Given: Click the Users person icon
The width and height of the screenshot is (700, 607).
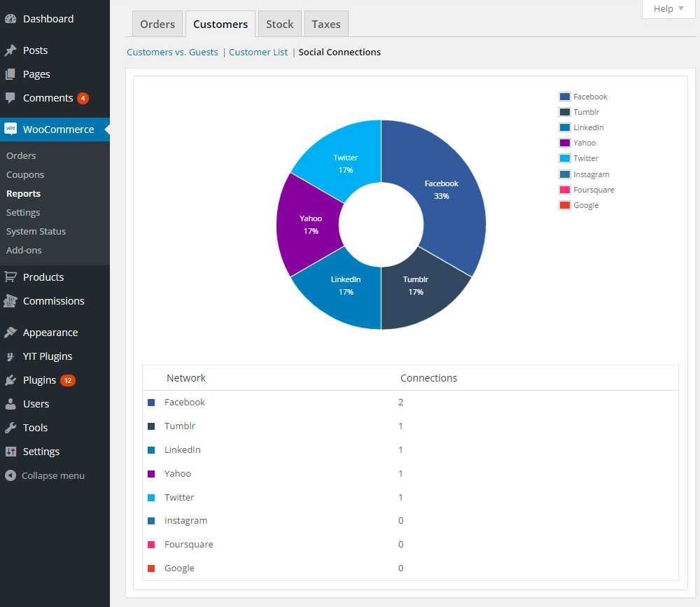Looking at the screenshot, I should click(x=10, y=404).
